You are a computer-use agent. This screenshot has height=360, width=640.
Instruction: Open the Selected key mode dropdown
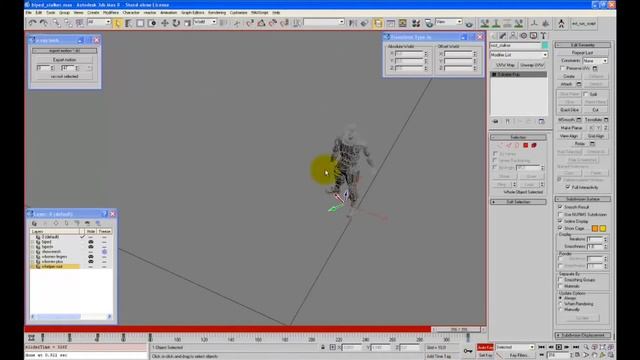coord(515,347)
